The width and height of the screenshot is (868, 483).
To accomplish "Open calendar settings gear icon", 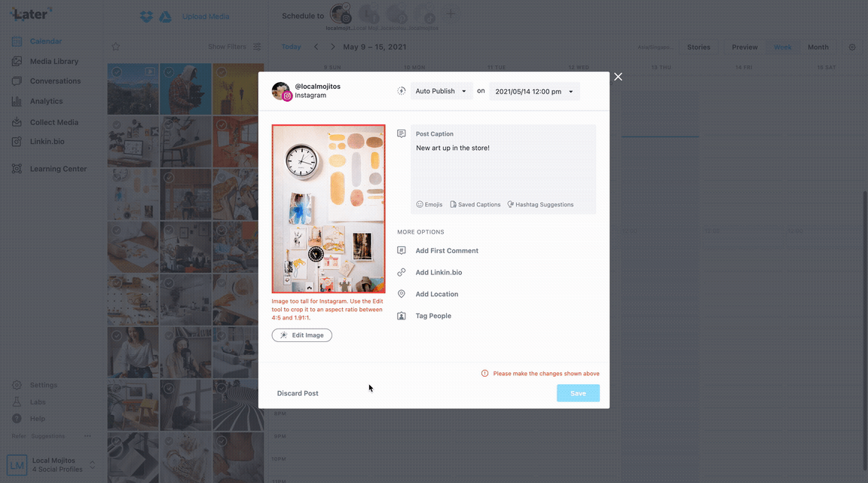I will tap(852, 47).
